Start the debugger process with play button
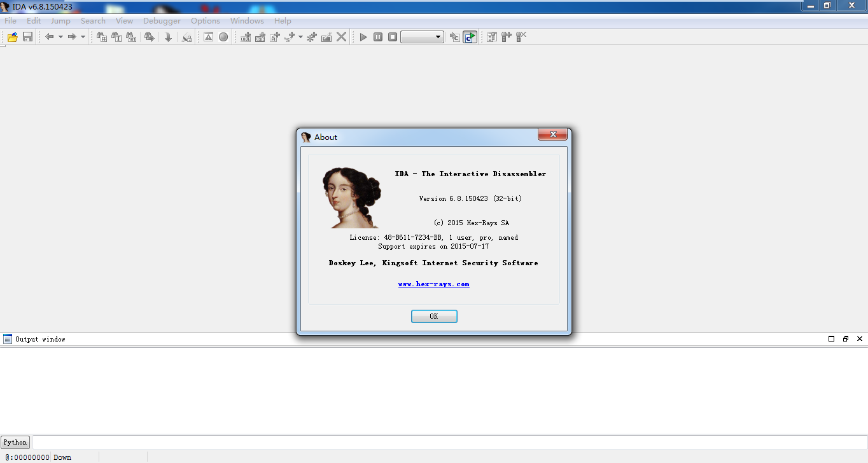This screenshot has height=463, width=868. coord(363,37)
